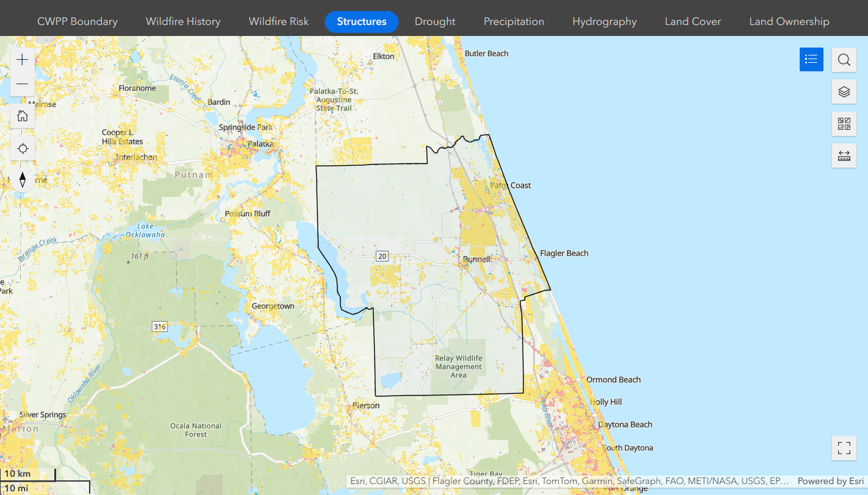Screen dimensions: 868x495
Task: Expand the map attribution text
Action: click(567, 481)
